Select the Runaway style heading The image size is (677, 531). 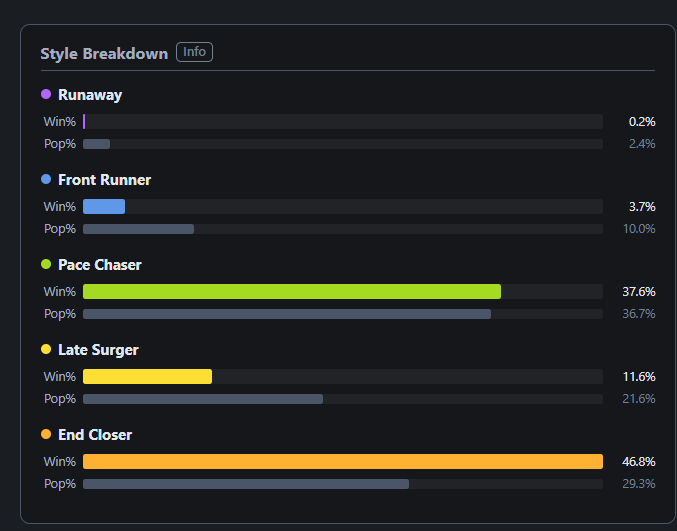pos(90,95)
